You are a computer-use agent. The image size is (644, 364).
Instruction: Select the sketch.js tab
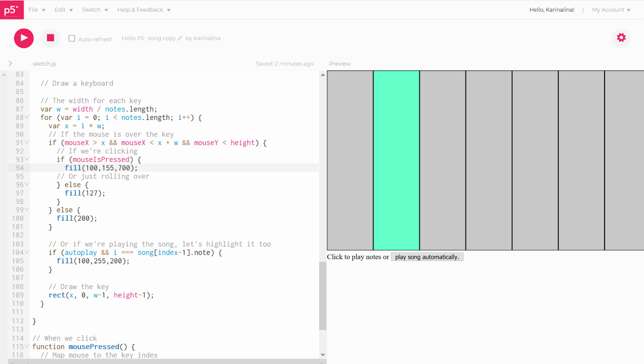(44, 63)
